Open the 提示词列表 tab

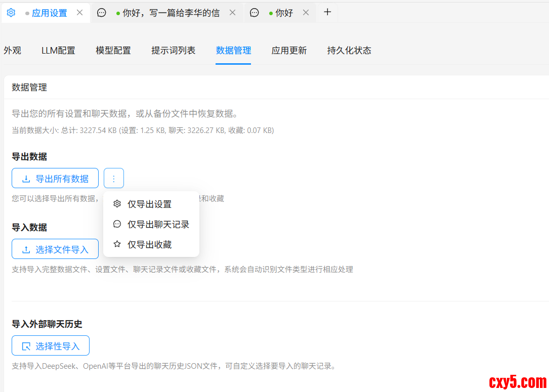(x=173, y=51)
